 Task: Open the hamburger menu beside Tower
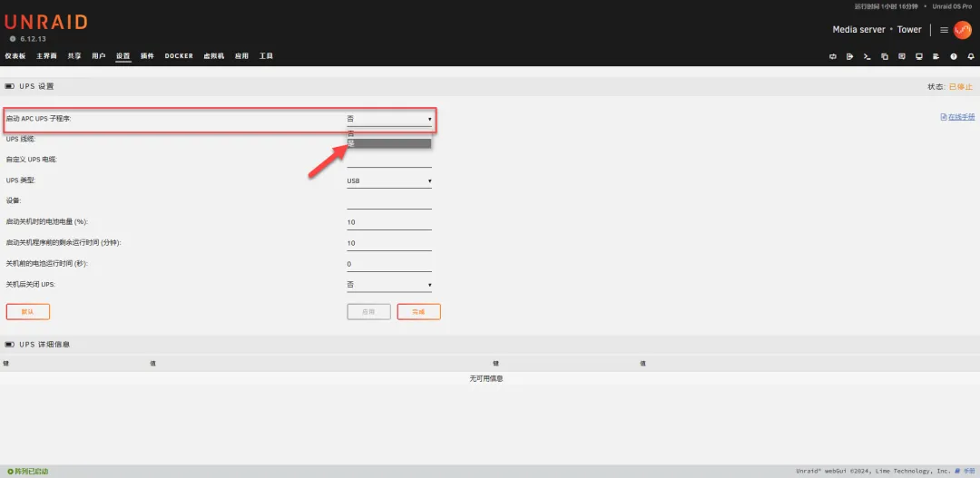(x=944, y=30)
